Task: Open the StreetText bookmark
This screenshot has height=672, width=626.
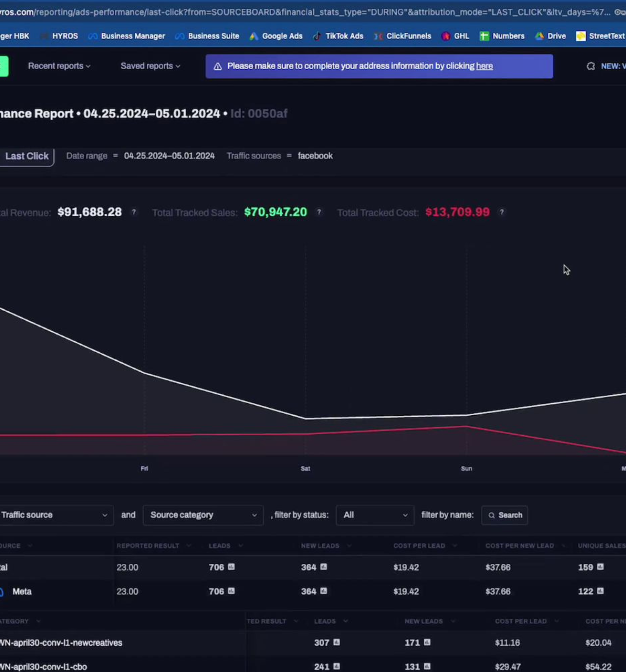Action: pos(600,36)
